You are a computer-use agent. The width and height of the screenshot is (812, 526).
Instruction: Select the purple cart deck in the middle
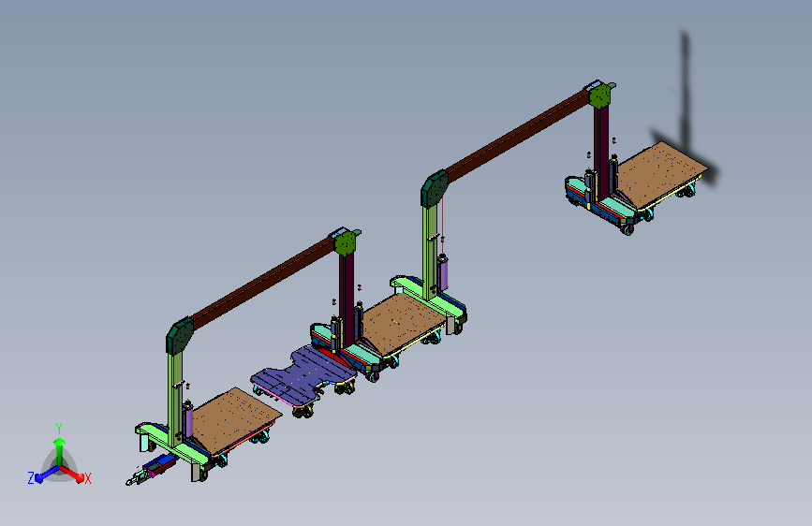[x=303, y=377]
